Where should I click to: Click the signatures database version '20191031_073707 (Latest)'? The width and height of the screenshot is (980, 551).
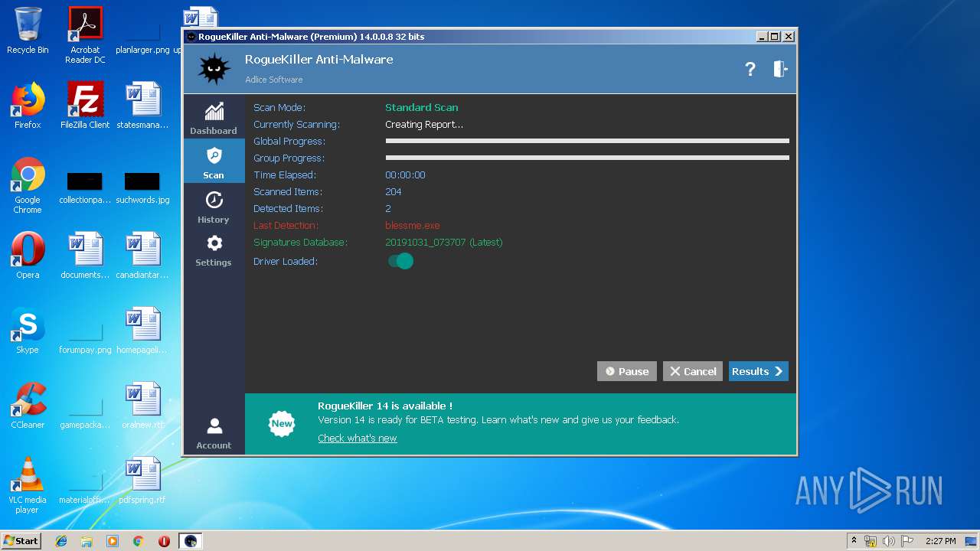[x=444, y=242]
